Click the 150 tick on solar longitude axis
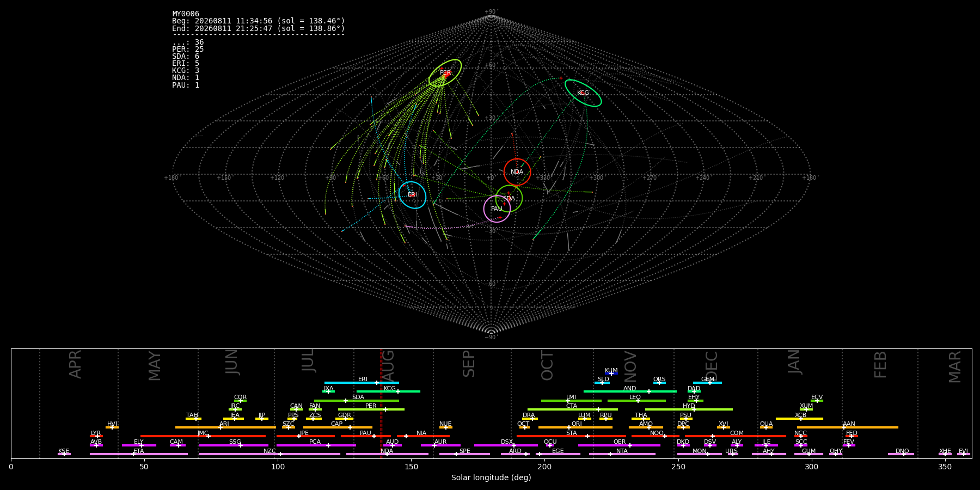 411,467
